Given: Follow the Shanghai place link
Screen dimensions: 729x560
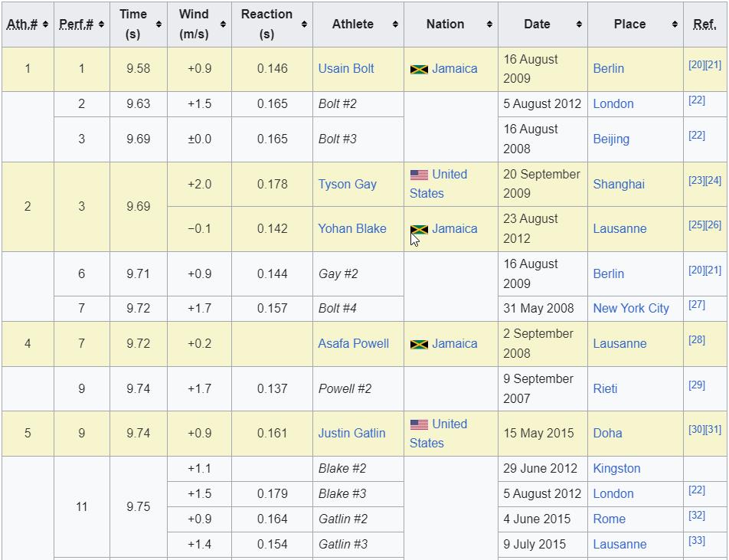Looking at the screenshot, I should pos(618,185).
